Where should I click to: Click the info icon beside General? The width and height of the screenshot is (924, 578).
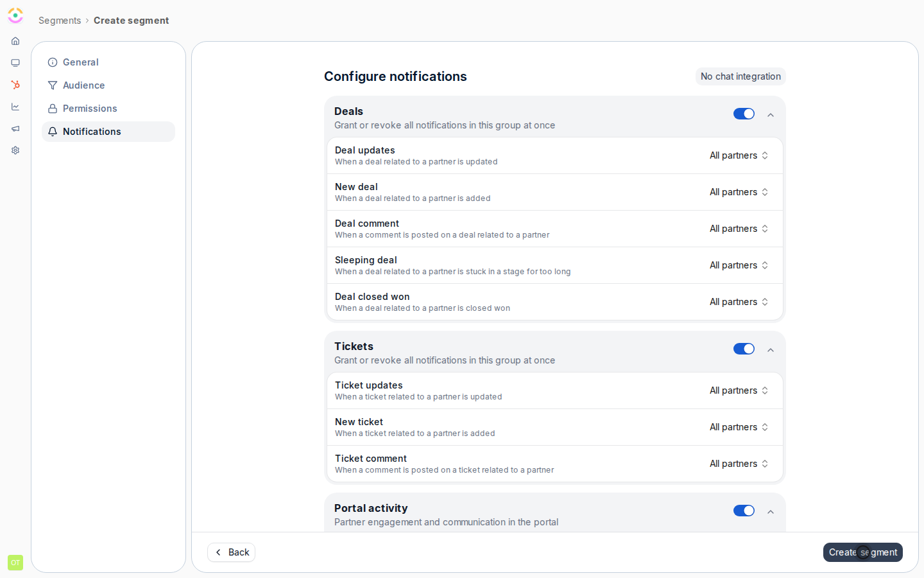click(x=53, y=62)
